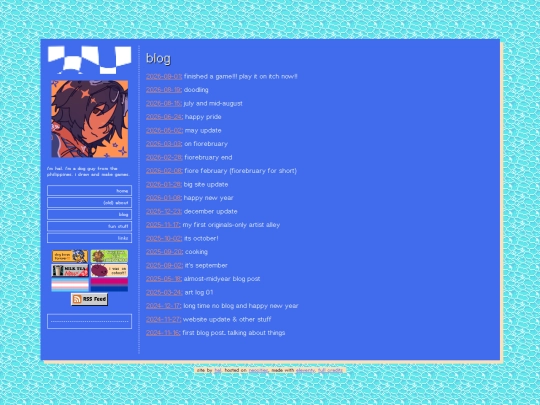Click the sidebar bio text about hal
Viewport: 540px width, 405px height.
[88, 172]
